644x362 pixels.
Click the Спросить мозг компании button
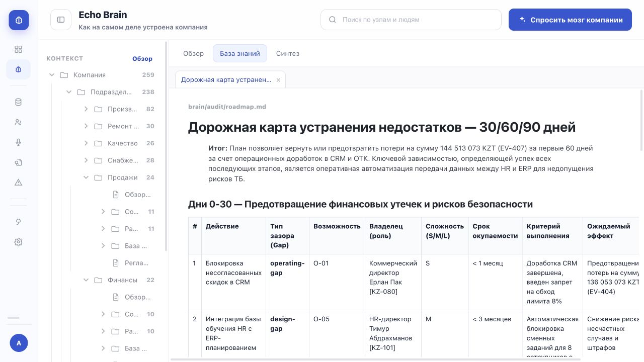coord(570,20)
